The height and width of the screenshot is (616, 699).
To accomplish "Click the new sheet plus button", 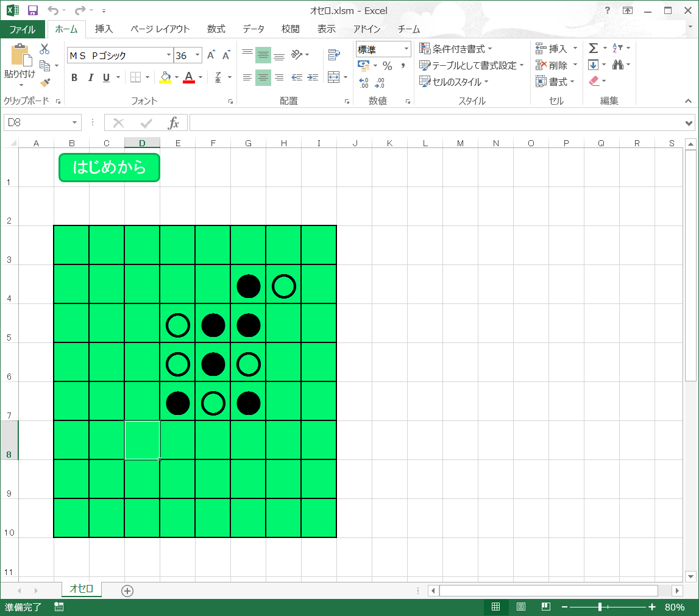I will click(x=127, y=590).
